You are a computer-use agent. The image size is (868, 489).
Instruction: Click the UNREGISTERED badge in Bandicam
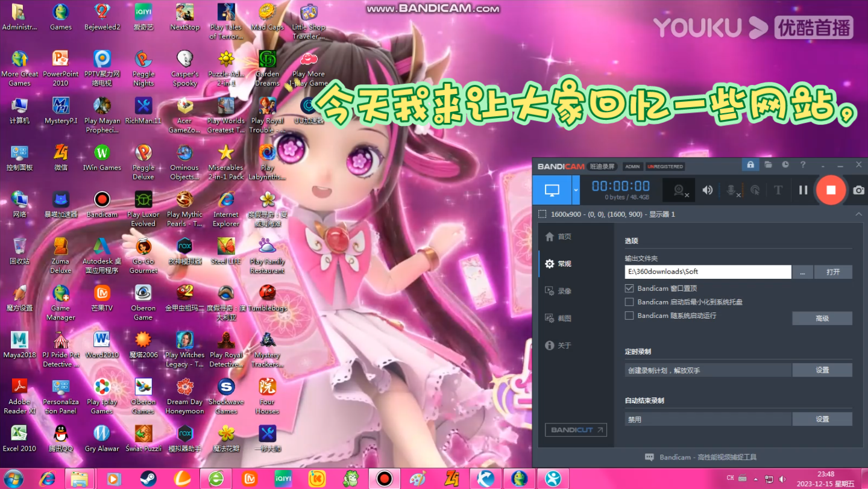click(665, 166)
